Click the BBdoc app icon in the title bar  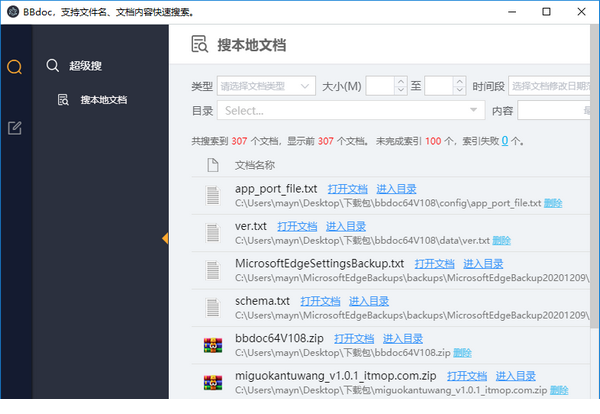click(x=13, y=12)
